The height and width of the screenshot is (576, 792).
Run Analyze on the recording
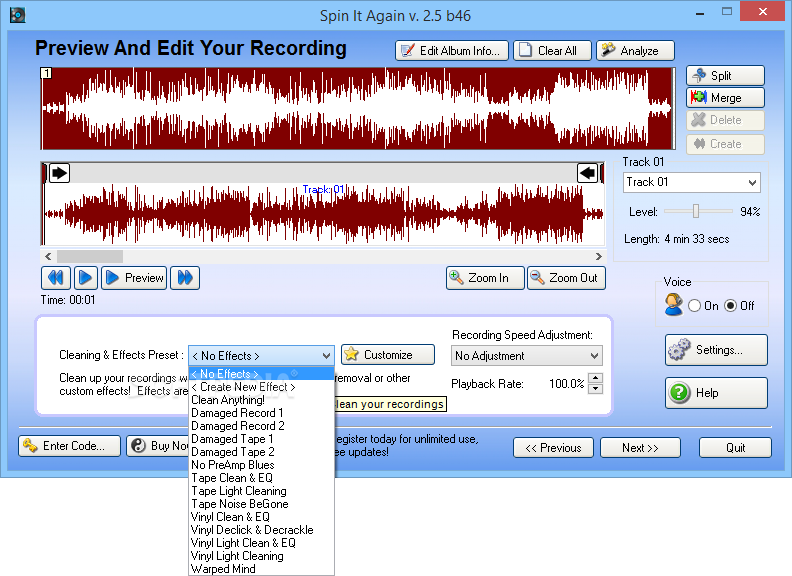635,51
